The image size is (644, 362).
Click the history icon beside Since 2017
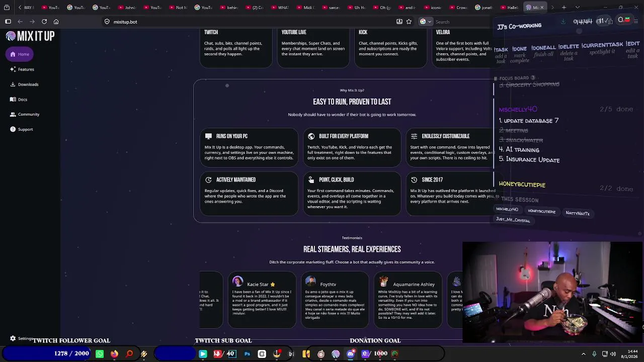[x=414, y=179]
